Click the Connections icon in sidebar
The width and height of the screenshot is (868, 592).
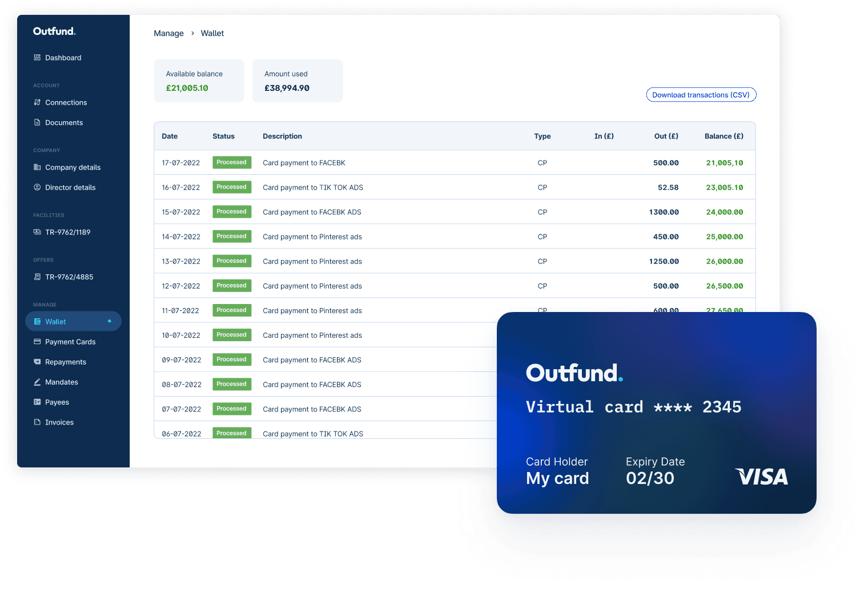coord(37,102)
